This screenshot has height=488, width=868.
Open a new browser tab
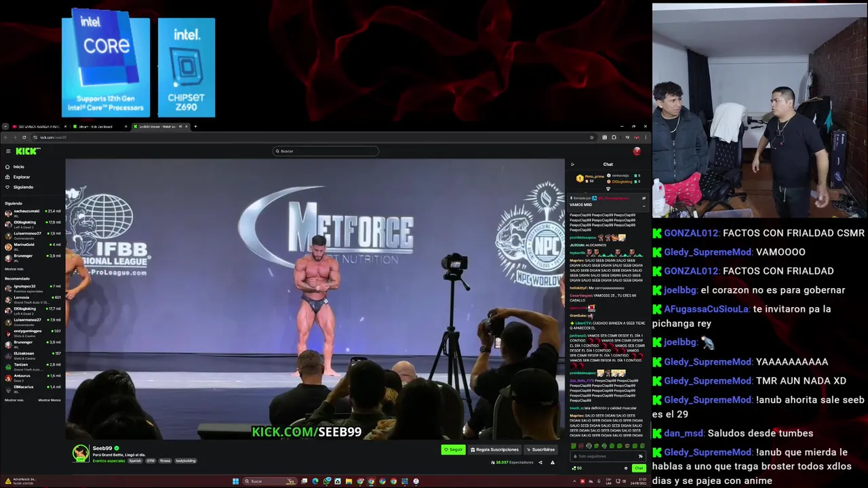point(195,127)
